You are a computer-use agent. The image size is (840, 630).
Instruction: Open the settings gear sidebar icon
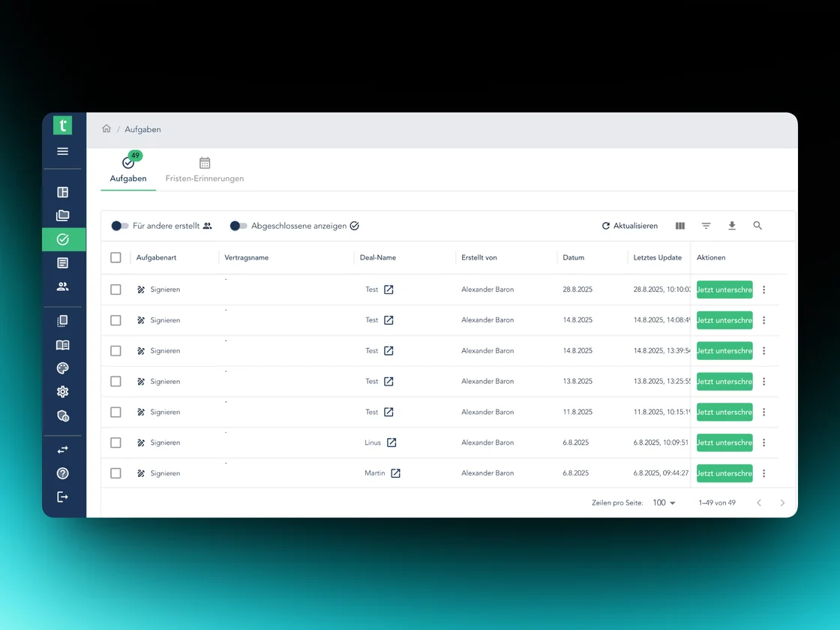click(x=63, y=391)
